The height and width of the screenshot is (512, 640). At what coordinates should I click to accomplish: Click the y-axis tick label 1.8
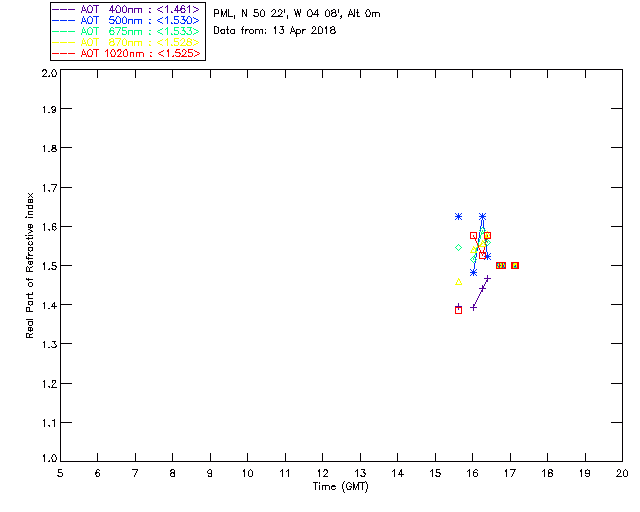49,148
